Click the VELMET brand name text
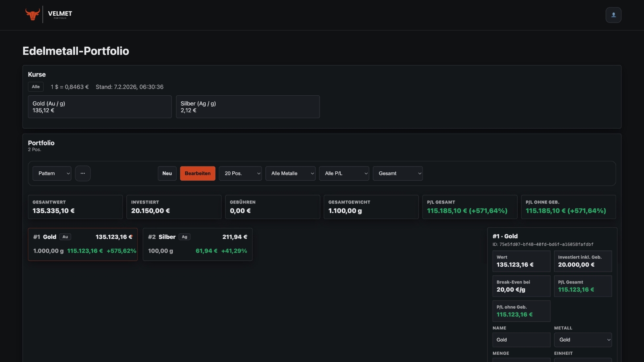Viewport: 644px width, 362px height. point(60,13)
